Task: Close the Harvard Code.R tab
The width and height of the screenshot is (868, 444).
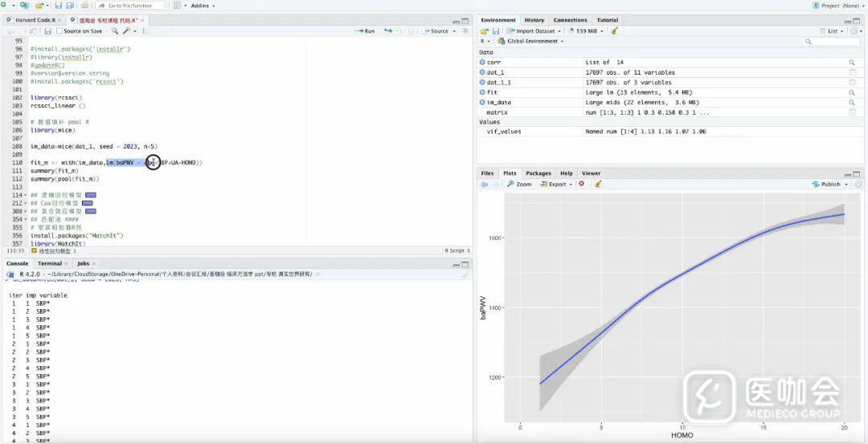Action: click(x=59, y=20)
